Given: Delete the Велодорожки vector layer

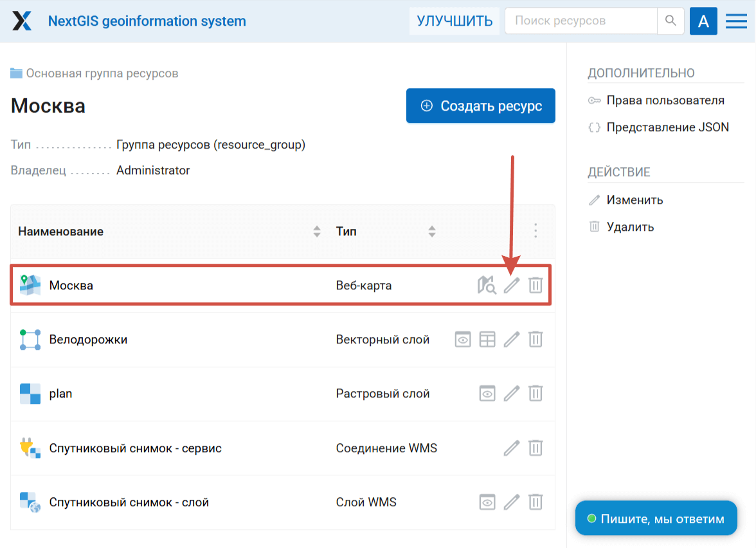Looking at the screenshot, I should [x=535, y=340].
